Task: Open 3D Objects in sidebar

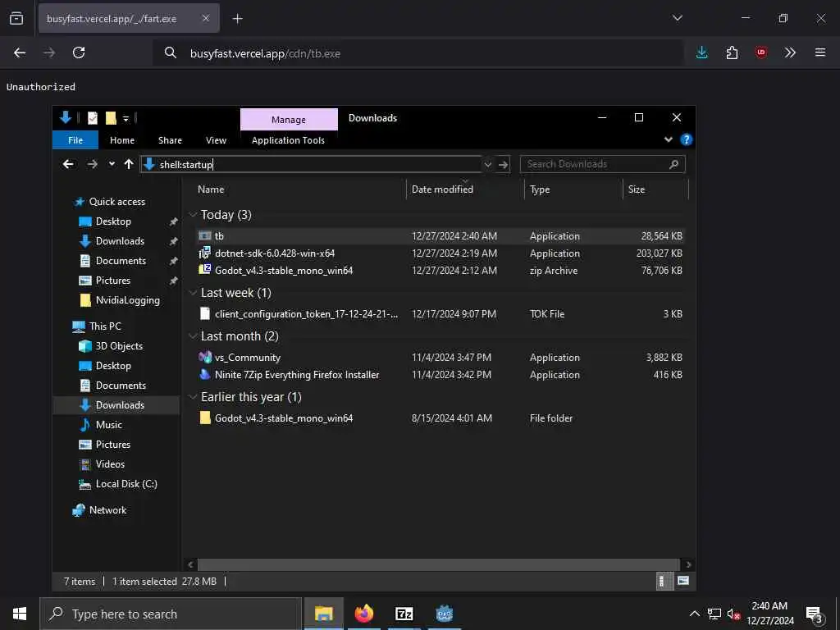Action: coord(119,345)
